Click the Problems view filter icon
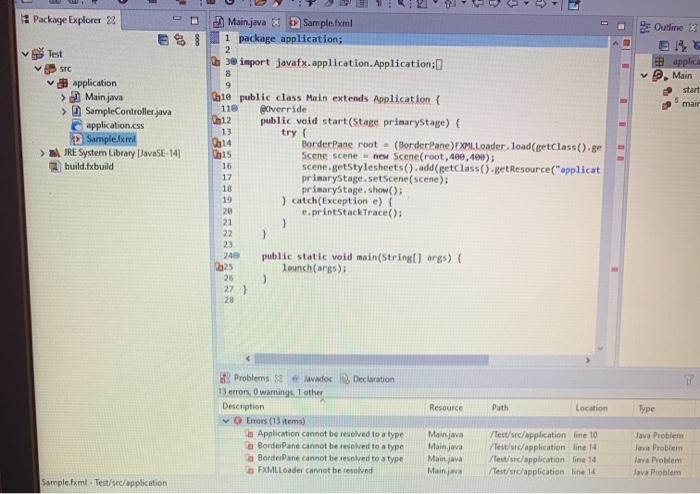 click(689, 380)
